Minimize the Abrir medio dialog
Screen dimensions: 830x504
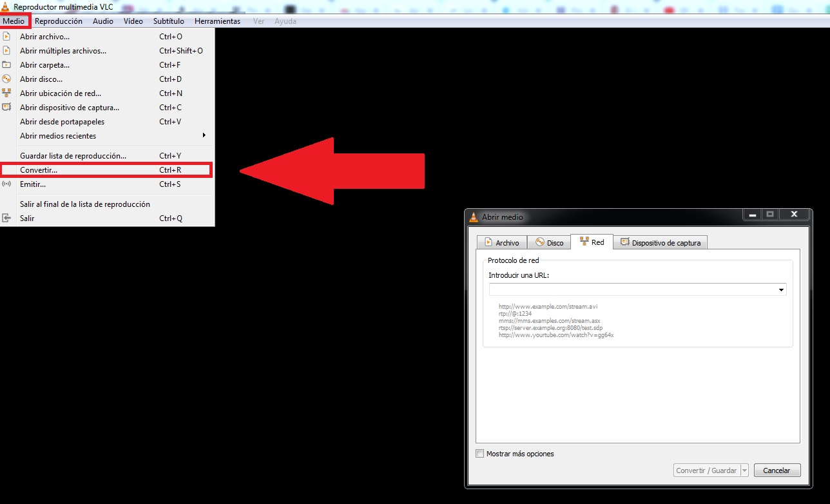752,214
